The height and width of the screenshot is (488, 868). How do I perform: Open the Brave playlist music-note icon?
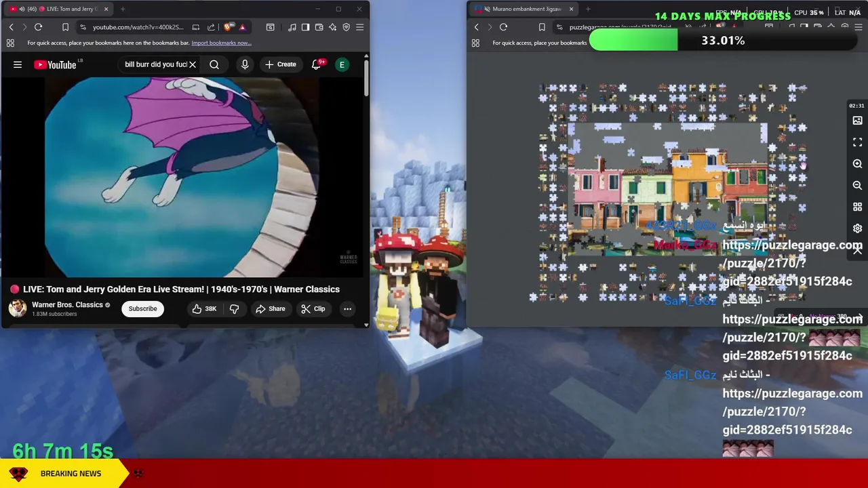tap(292, 27)
